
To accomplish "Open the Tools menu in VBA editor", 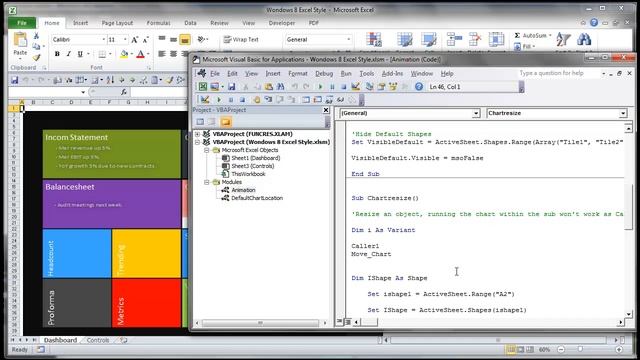I will tap(367, 73).
